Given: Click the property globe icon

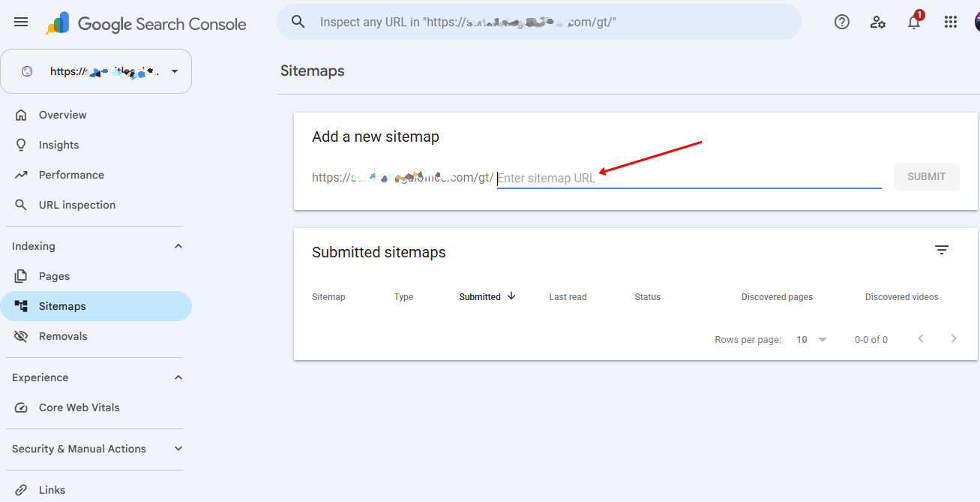Looking at the screenshot, I should (27, 71).
